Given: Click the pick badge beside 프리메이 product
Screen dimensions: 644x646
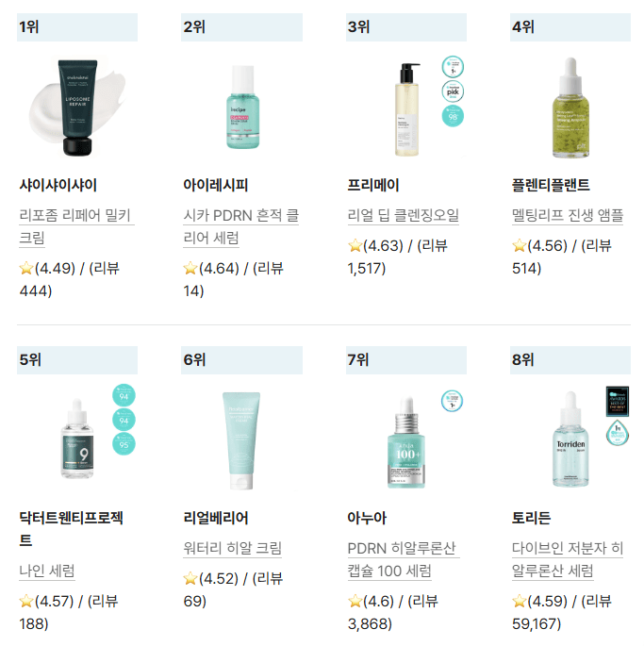Looking at the screenshot, I should 453,91.
